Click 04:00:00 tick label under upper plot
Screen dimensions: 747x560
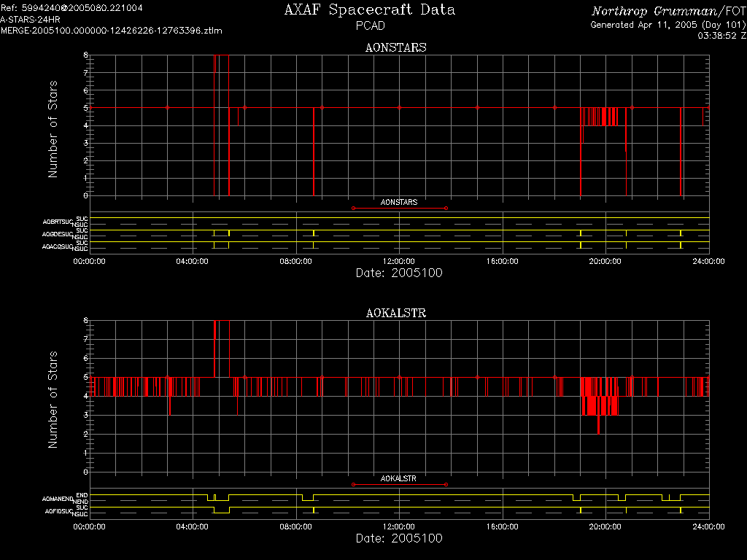coord(192,262)
